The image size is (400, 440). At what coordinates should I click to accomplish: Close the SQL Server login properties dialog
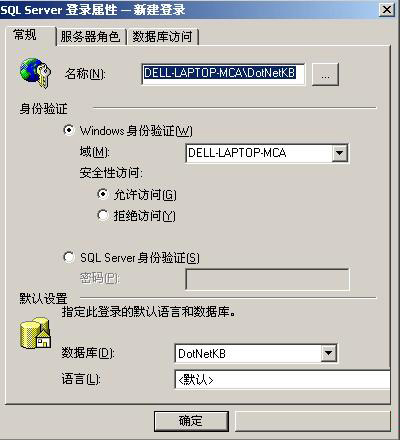(387, 9)
